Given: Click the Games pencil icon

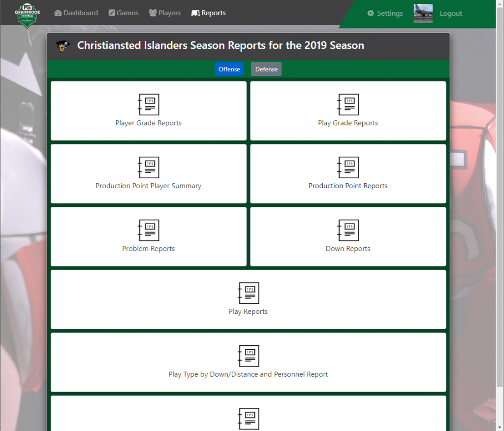Looking at the screenshot, I should [112, 13].
